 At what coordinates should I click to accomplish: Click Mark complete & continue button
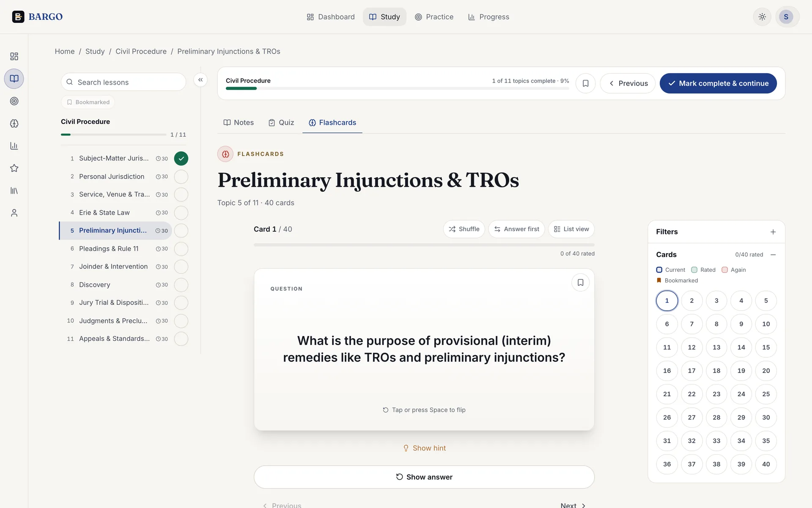coord(718,83)
